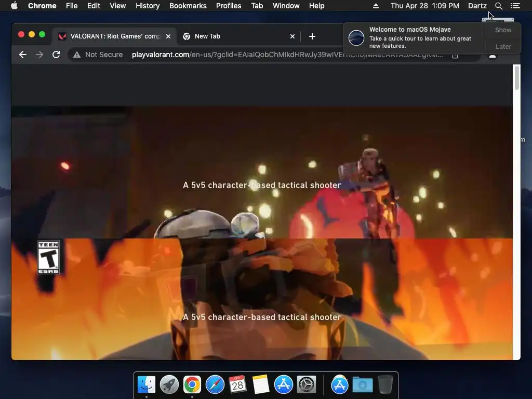
Task: Open the Profiles menu
Action: pyautogui.click(x=229, y=6)
